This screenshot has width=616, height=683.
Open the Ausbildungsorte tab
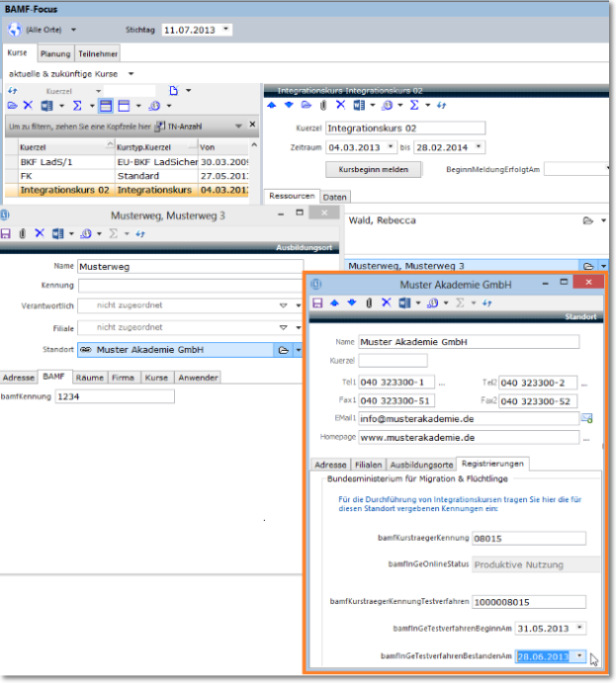(x=421, y=464)
